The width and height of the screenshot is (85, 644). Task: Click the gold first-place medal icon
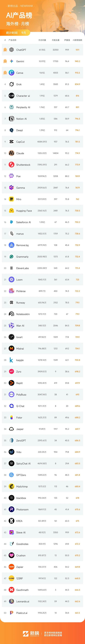click(x=5, y=50)
